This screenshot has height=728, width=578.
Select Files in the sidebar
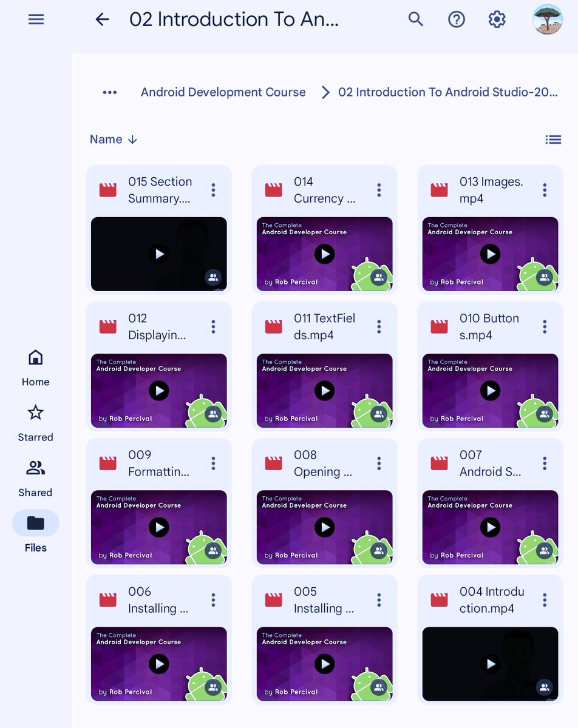click(x=35, y=533)
